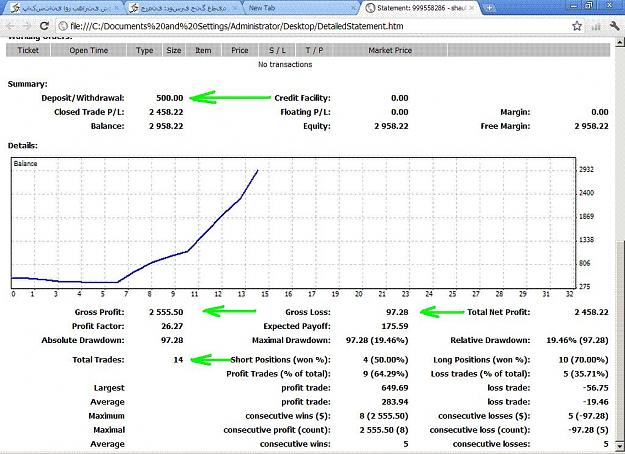Image resolution: width=625 pixels, height=454 pixels.
Task: Click the Long Positions value 10 (70.00%)
Action: tap(583, 360)
